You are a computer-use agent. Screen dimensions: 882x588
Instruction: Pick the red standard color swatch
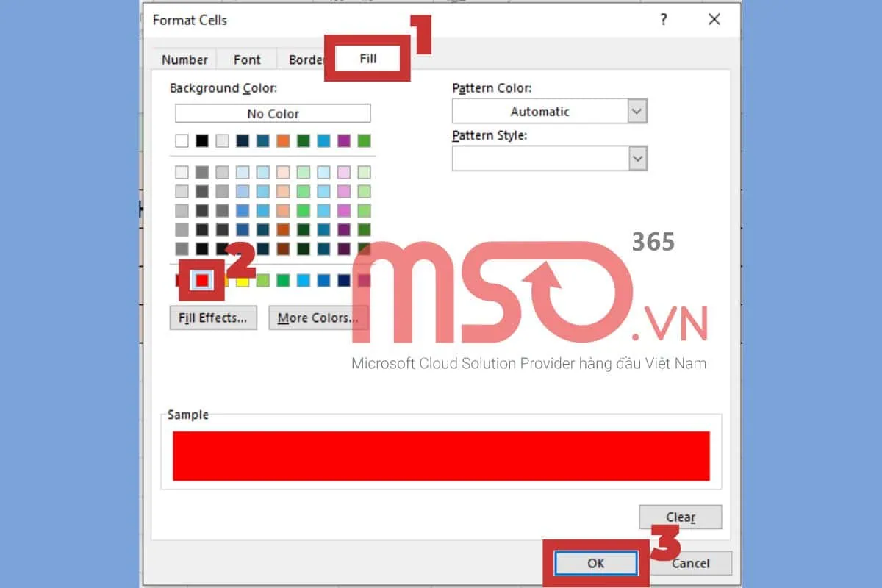pos(202,280)
